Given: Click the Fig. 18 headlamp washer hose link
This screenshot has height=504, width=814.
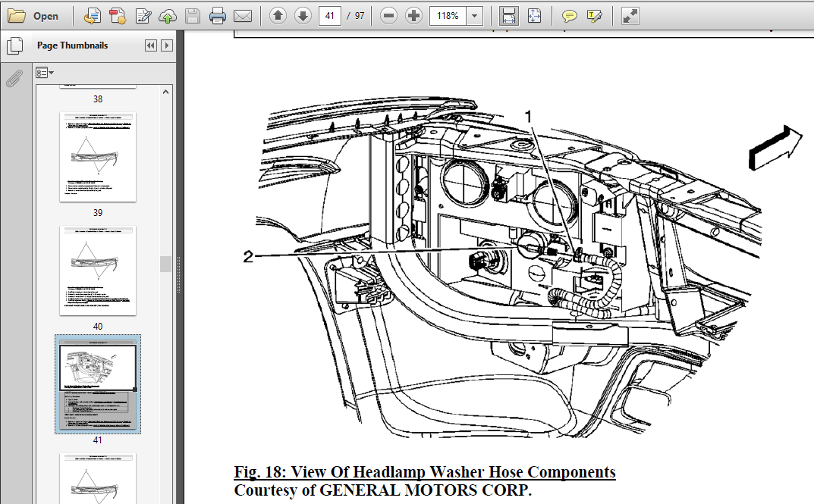Looking at the screenshot, I should tap(425, 472).
